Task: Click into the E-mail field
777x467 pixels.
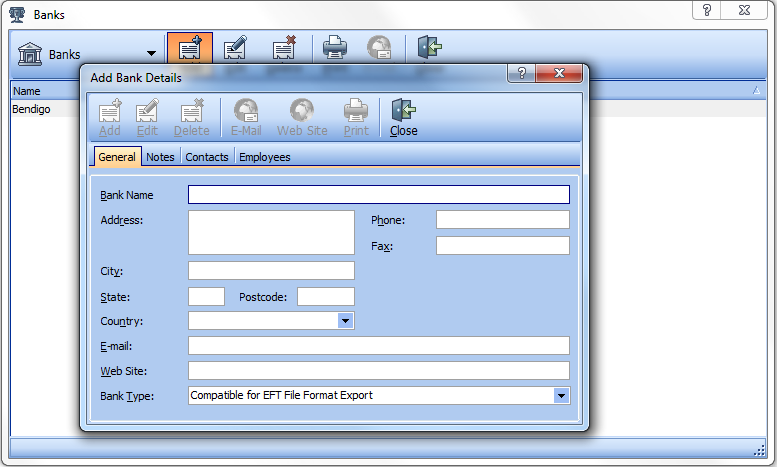Action: point(379,346)
